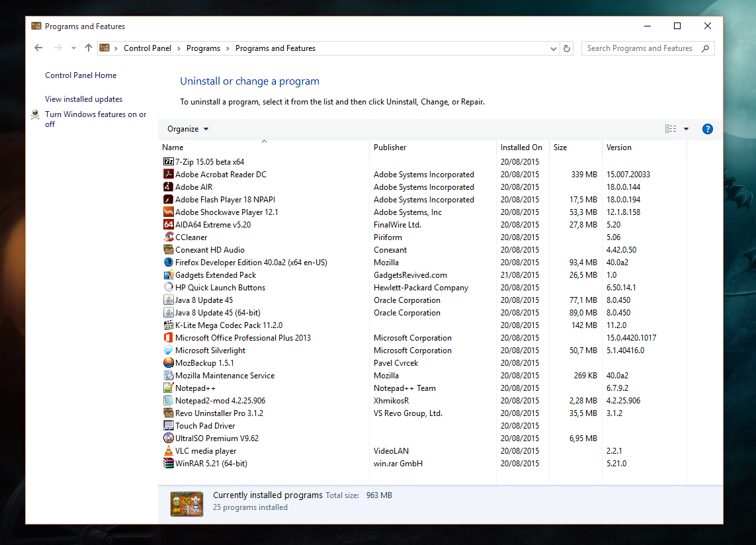Select the Adobe Acrobat Reader DC icon
The height and width of the screenshot is (545, 756).
pos(168,174)
